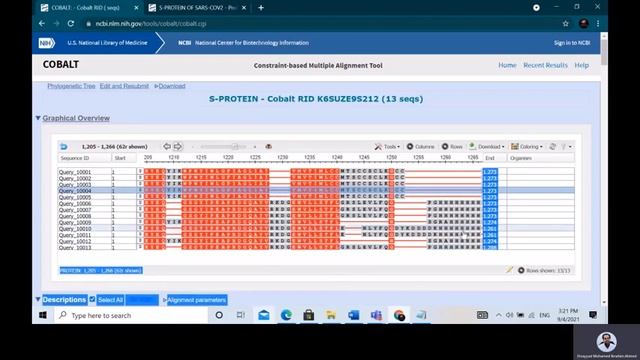
Task: Go back with the browser back arrow
Action: [42, 24]
